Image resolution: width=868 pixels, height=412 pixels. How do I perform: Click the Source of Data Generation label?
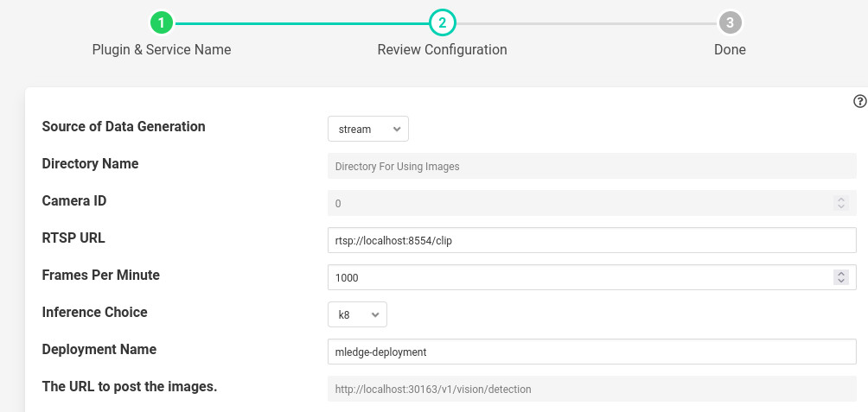click(124, 127)
